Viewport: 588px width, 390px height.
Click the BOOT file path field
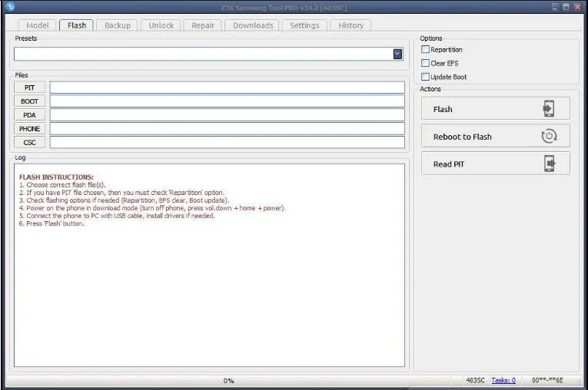tap(228, 101)
